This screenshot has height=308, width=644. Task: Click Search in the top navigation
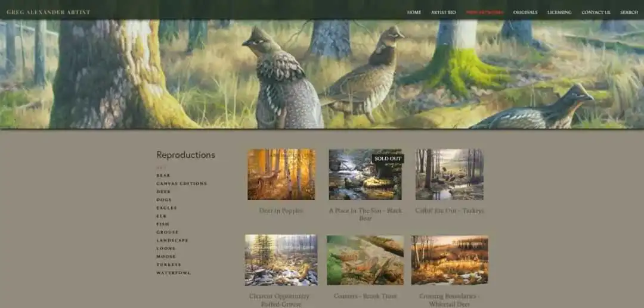click(x=629, y=13)
